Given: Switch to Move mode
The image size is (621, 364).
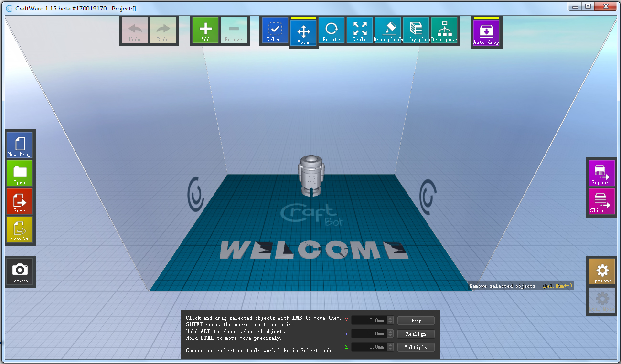Looking at the screenshot, I should tap(303, 32).
